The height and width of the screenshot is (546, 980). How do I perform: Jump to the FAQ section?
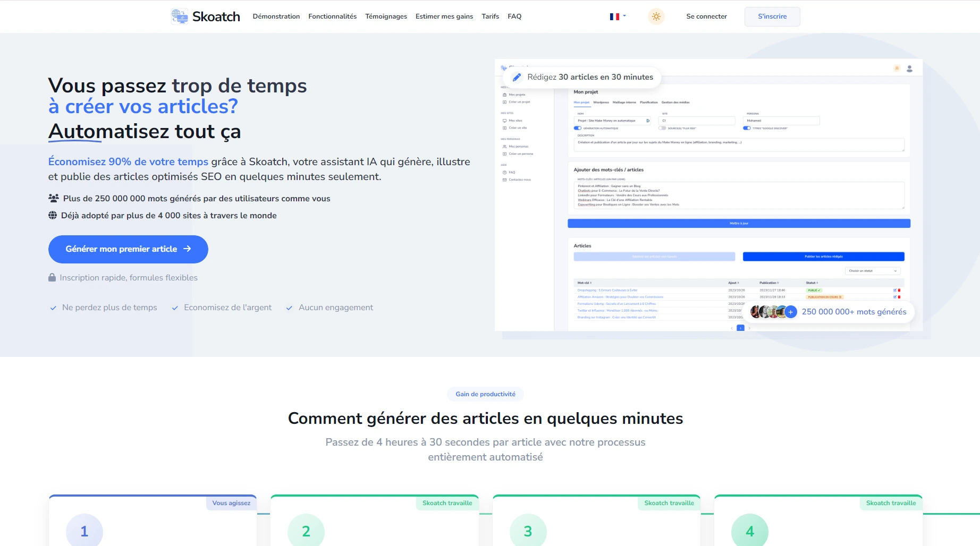(x=514, y=16)
